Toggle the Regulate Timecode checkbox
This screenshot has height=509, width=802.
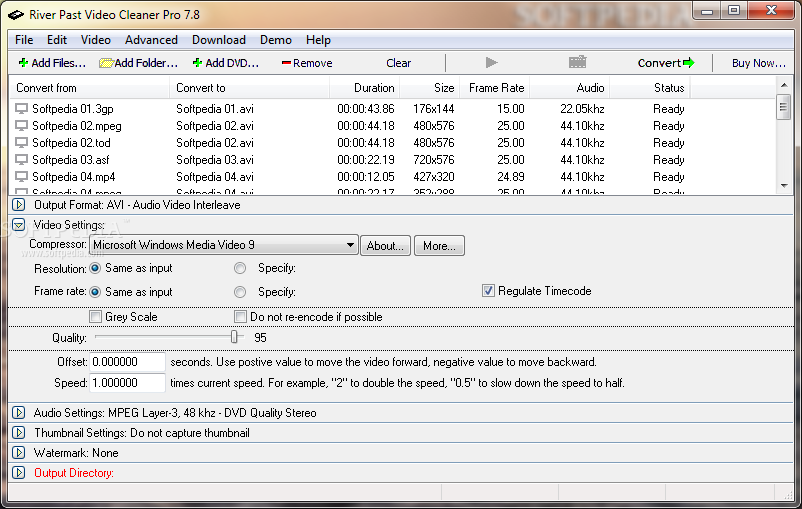point(488,291)
